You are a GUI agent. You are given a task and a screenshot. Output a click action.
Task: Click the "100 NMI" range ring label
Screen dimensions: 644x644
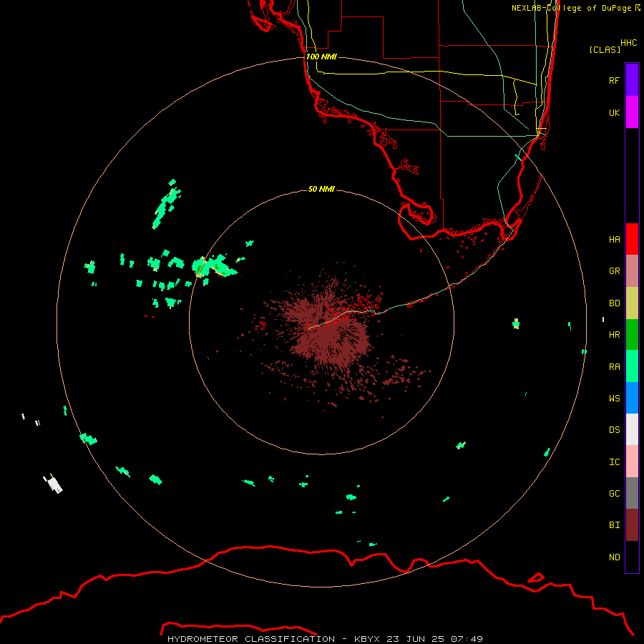tap(321, 57)
